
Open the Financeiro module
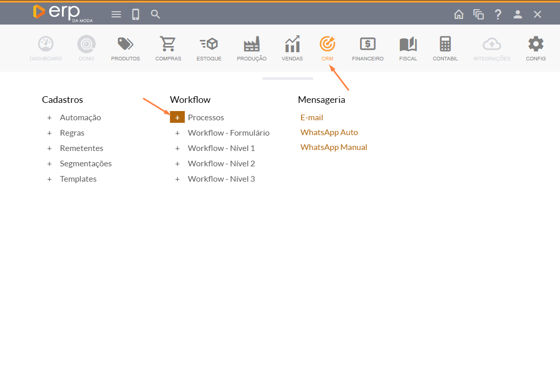[368, 45]
